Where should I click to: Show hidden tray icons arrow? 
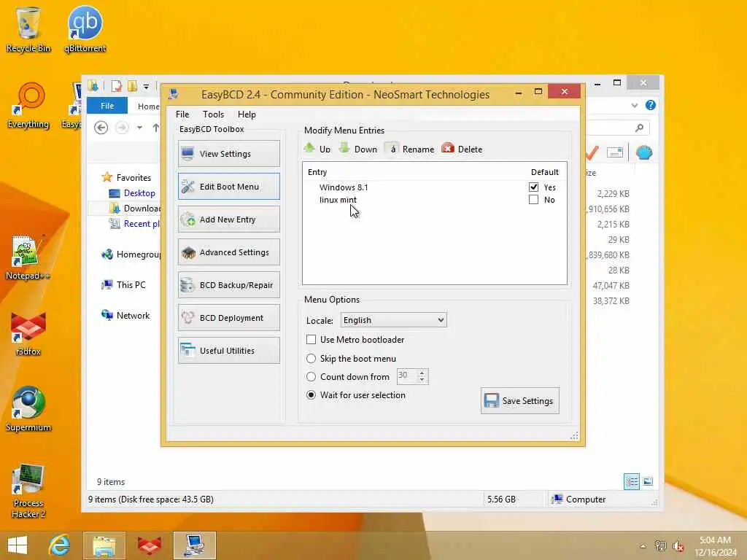coord(643,545)
